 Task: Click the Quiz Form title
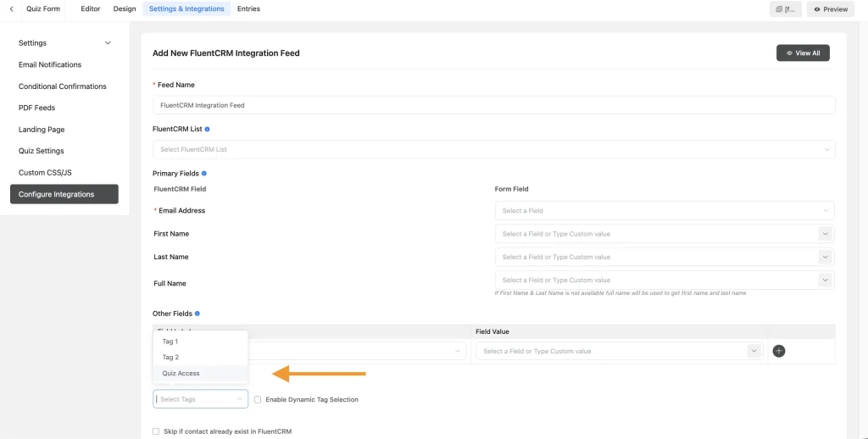[x=43, y=8]
